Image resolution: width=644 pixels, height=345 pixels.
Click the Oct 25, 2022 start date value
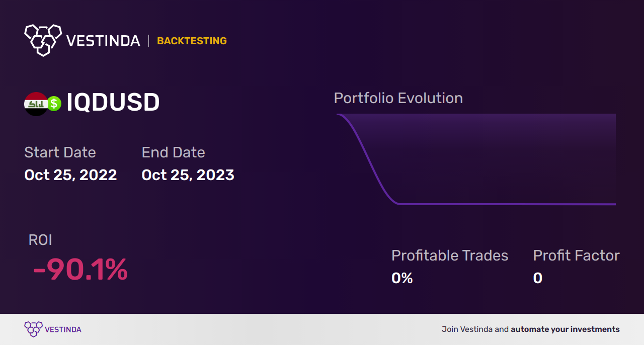[70, 175]
